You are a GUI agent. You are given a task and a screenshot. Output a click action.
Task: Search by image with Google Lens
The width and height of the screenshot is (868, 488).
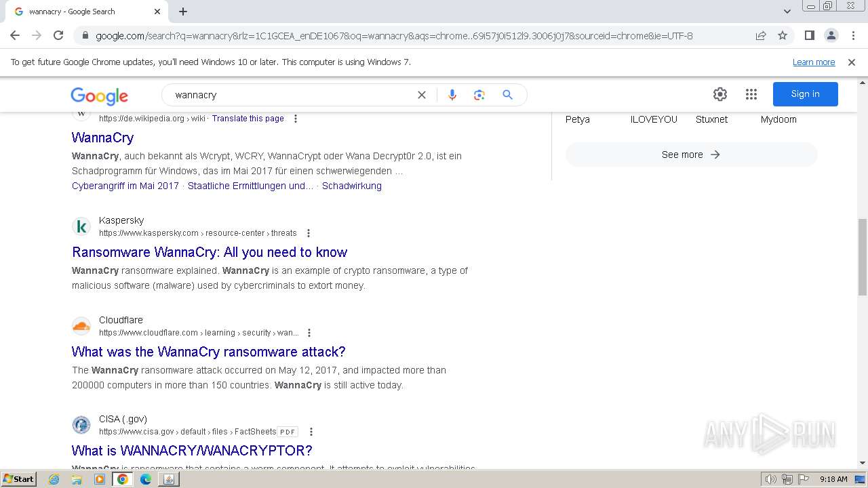[x=479, y=95]
